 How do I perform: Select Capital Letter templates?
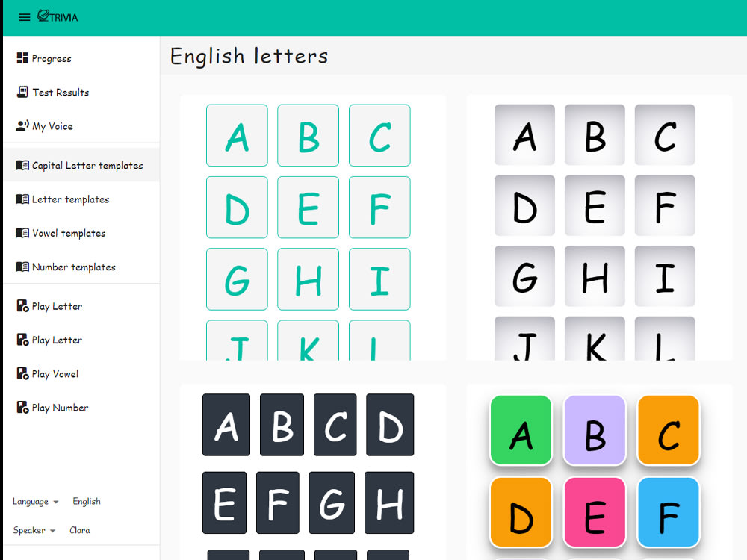[x=81, y=165]
